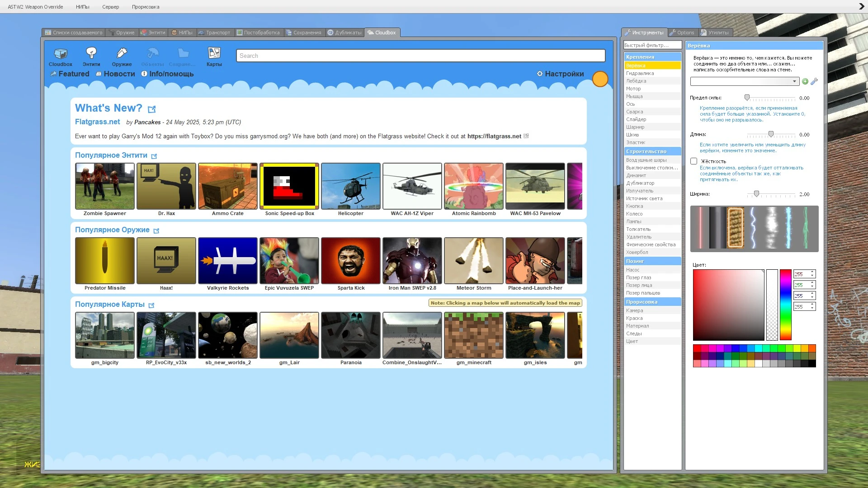Click the wrench icon beside the rope dropdown
Viewport: 868px width, 488px height.
[814, 81]
